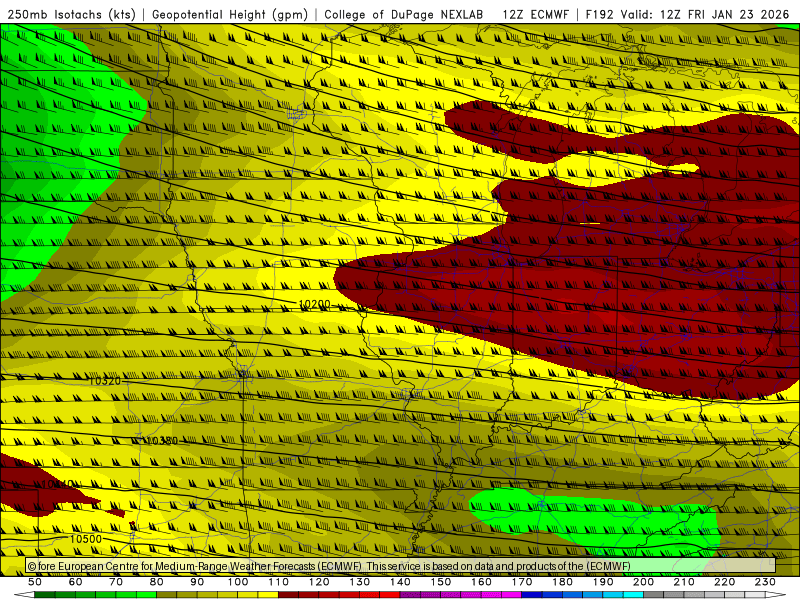
Task: Click the 10320 height contour label
Action: pyautogui.click(x=105, y=381)
